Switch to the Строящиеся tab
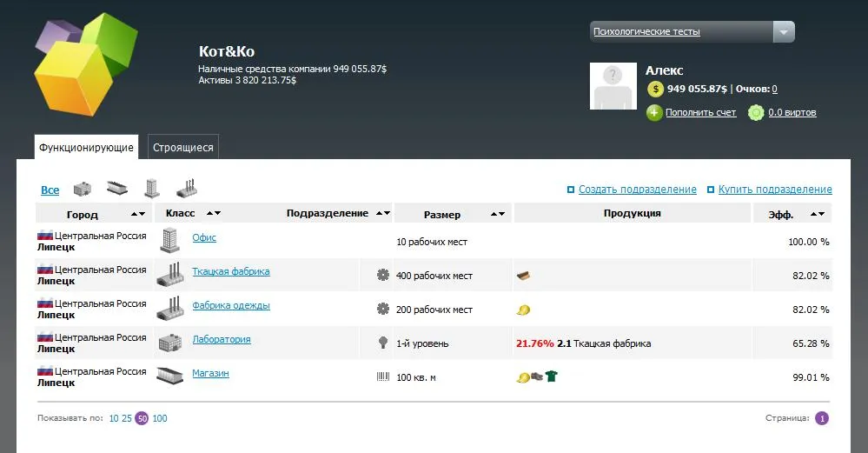 click(x=182, y=147)
